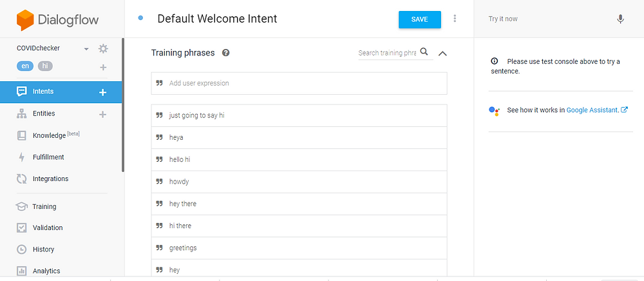644x281 pixels.
Task: Click the plus icon to create intent
Action: (102, 92)
